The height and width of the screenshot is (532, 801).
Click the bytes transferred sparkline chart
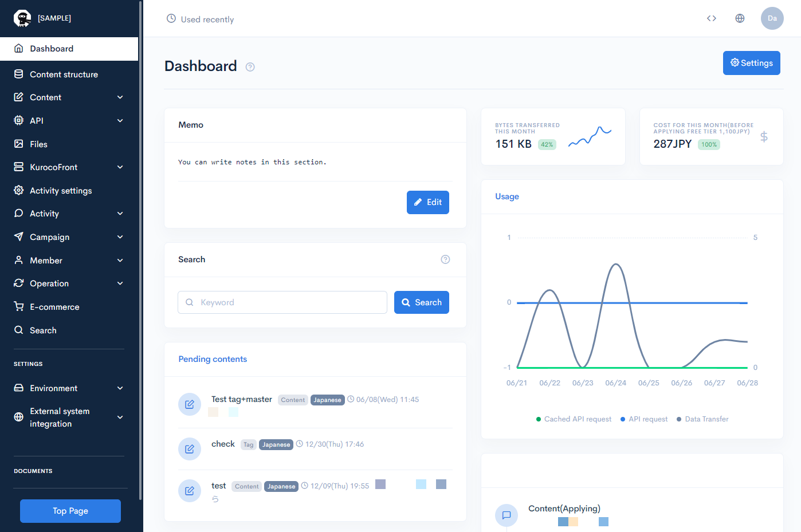(590, 136)
